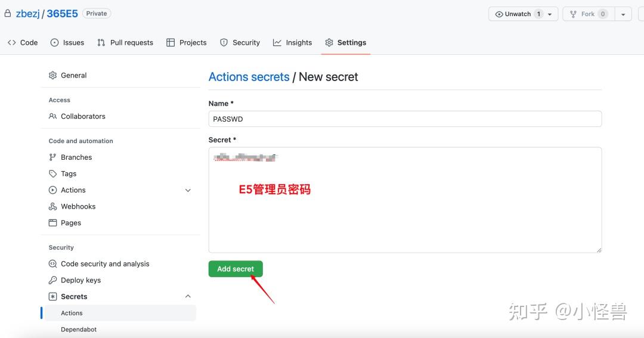This screenshot has width=644, height=338.
Task: Click the Secrets asterisk icon
Action: point(52,296)
